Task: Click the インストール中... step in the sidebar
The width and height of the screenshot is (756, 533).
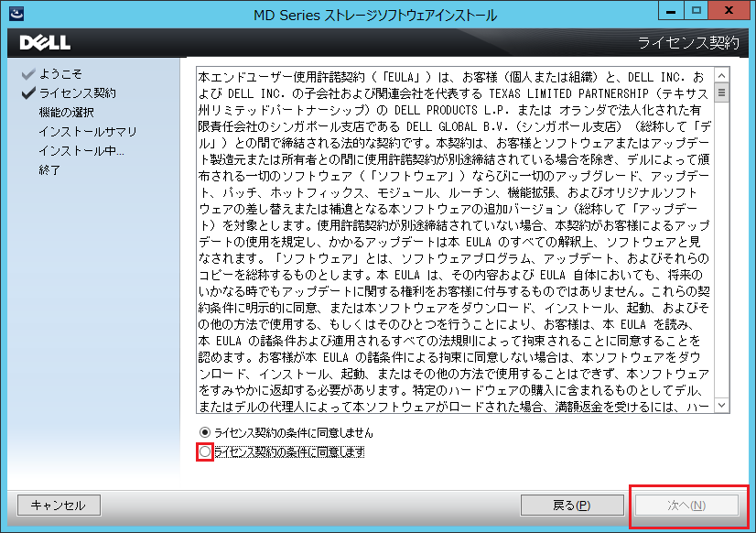Action: click(x=81, y=151)
